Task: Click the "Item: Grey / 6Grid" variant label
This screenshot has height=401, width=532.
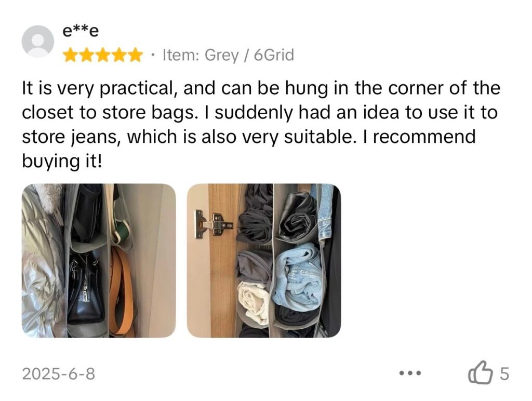Action: pos(228,55)
